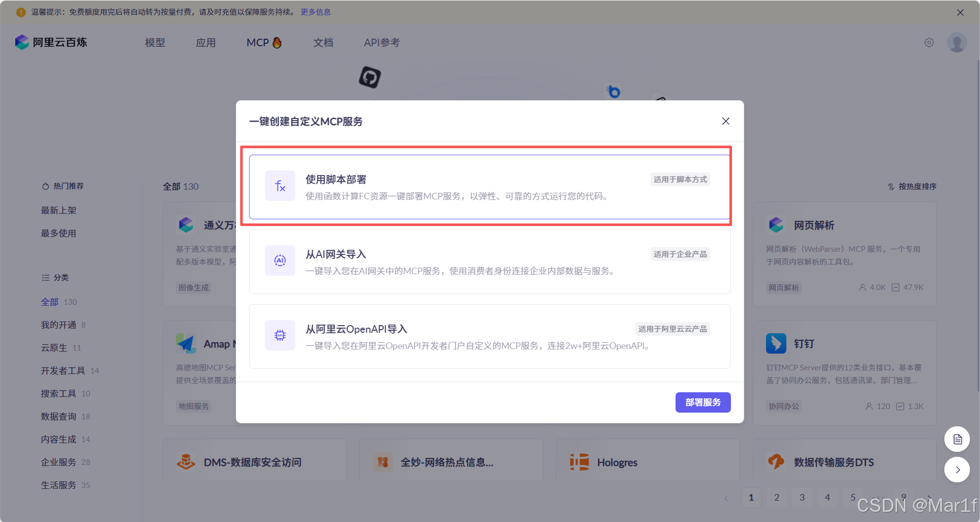980x522 pixels.
Task: Open the 更多信息 link in banner
Action: point(316,12)
